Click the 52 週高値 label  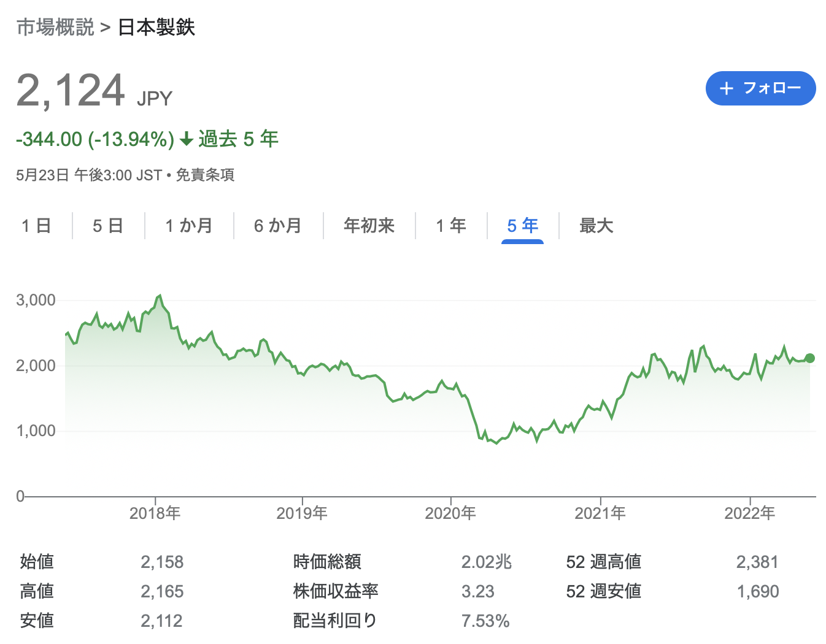(x=604, y=562)
